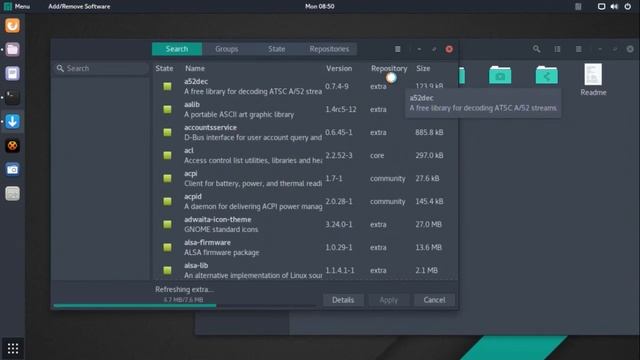Click the volume icon in top bar
Image resolution: width=640 pixels, height=360 pixels.
[614, 6]
